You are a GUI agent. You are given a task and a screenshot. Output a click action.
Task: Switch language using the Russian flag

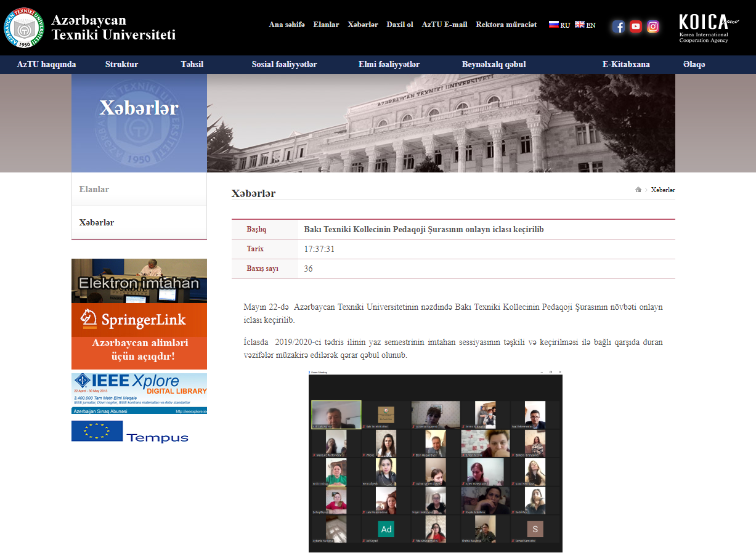[x=553, y=25]
